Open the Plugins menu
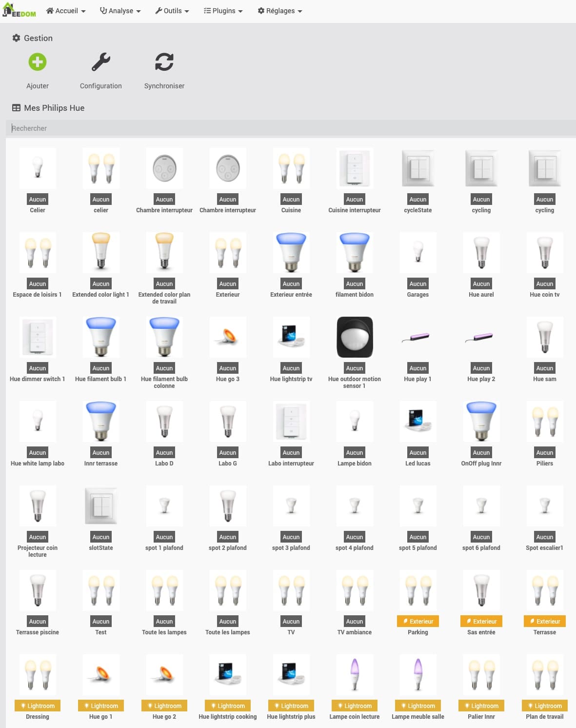Viewport: 576px width, 728px height. (223, 11)
